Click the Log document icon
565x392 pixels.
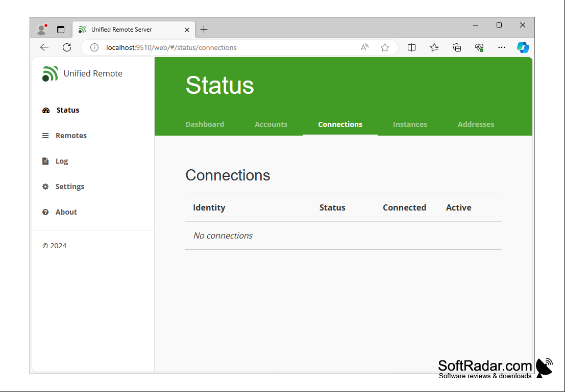tap(45, 161)
